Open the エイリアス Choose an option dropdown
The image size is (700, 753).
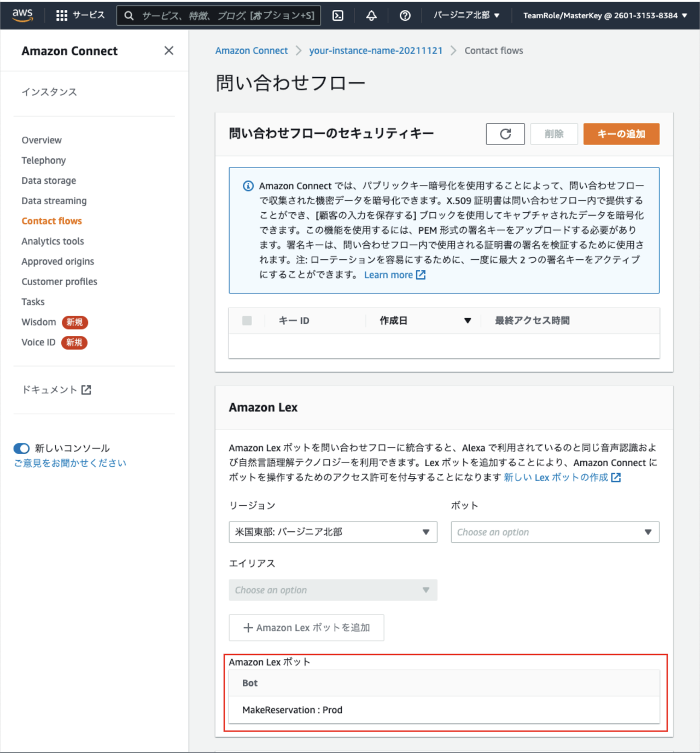point(333,590)
